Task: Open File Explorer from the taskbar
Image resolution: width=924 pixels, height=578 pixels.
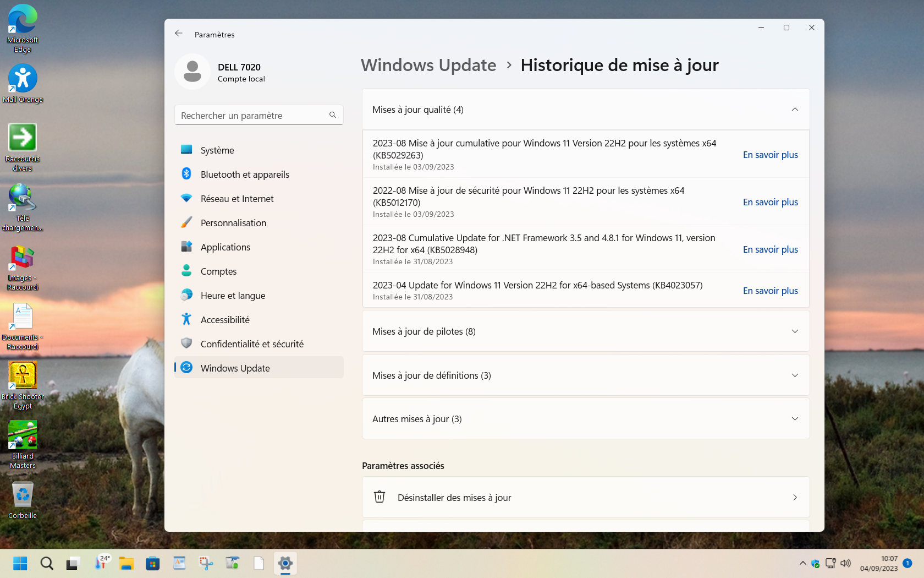Action: point(127,563)
